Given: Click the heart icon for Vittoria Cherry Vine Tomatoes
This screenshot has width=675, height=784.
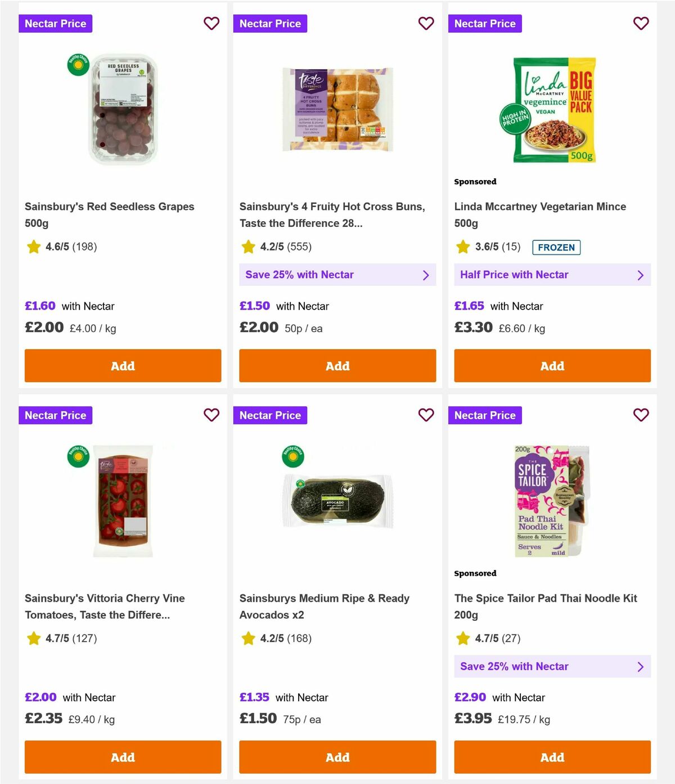Looking at the screenshot, I should point(211,415).
